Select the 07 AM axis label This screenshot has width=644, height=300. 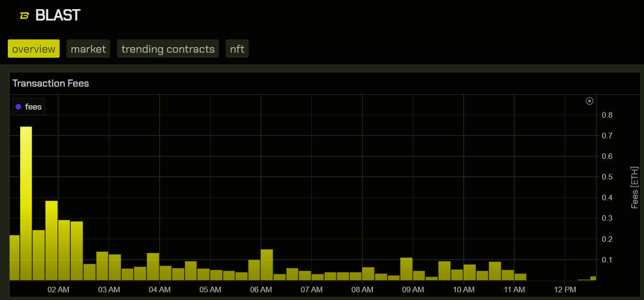tap(311, 290)
